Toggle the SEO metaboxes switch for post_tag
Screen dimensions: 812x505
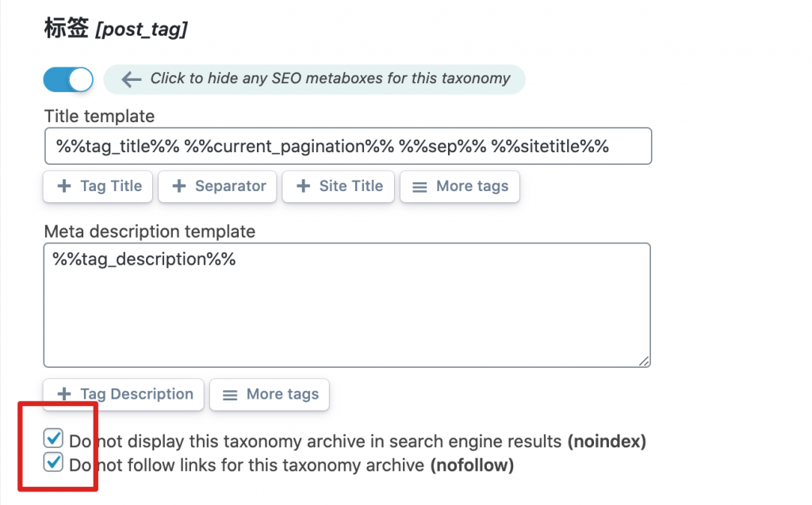[68, 79]
